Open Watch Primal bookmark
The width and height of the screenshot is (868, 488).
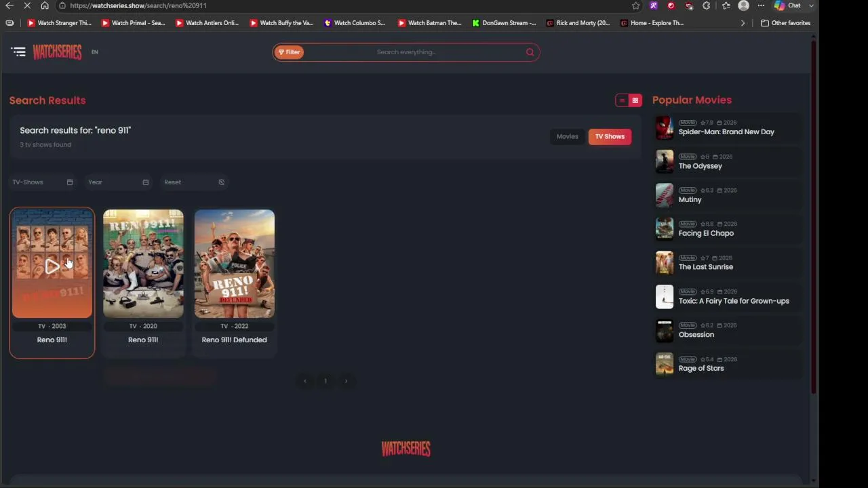(134, 23)
